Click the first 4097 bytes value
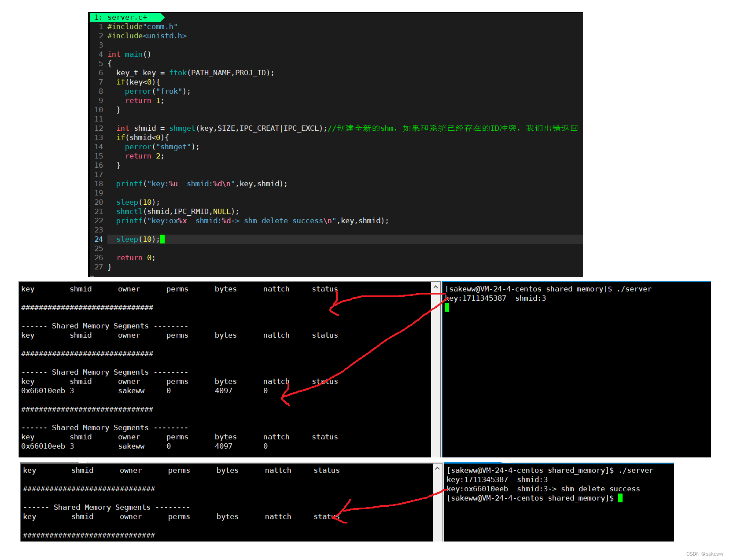 coord(223,391)
